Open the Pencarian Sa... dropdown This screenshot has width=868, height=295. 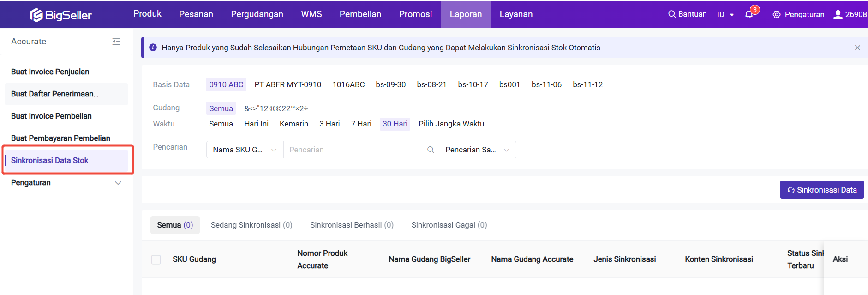[477, 150]
